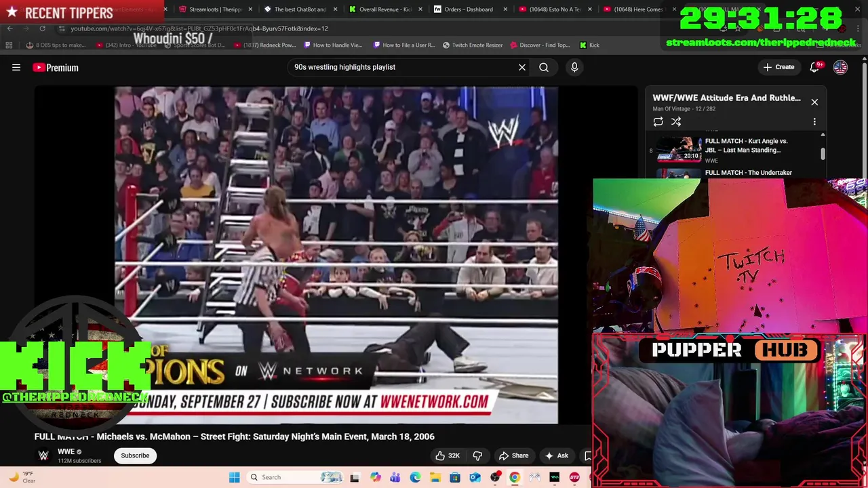Open the account avatar menu
Image resolution: width=868 pixels, height=488 pixels.
coord(840,67)
